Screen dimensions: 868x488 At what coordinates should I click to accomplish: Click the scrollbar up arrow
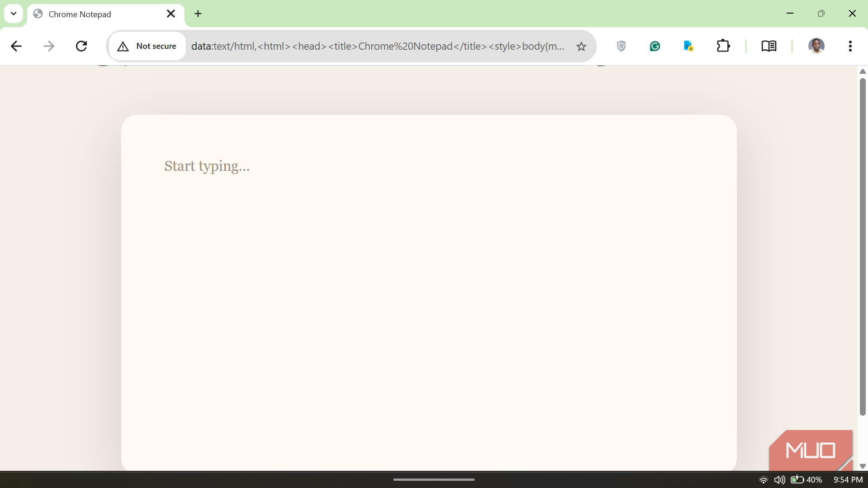tap(863, 71)
